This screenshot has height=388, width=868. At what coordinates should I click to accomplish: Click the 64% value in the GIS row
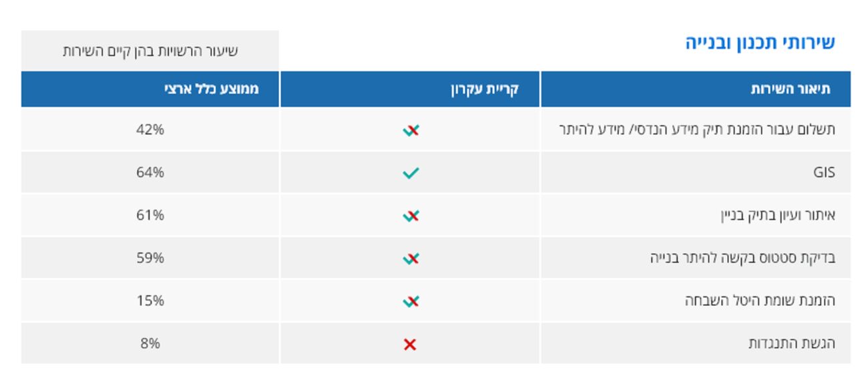click(x=150, y=172)
